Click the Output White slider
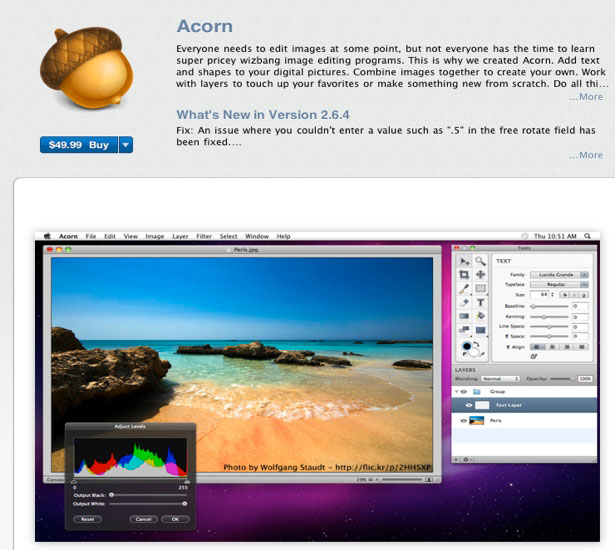The width and height of the screenshot is (615, 550). (x=148, y=504)
